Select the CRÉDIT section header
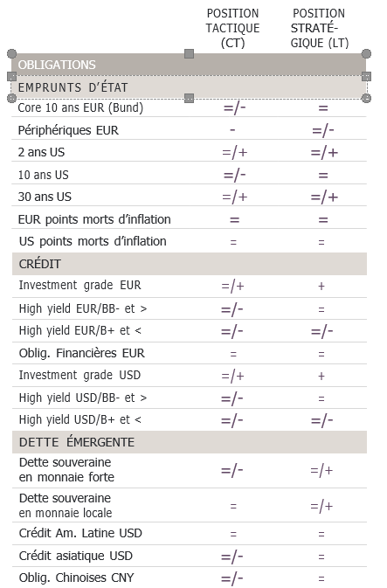The width and height of the screenshot is (387, 588). [x=190, y=264]
